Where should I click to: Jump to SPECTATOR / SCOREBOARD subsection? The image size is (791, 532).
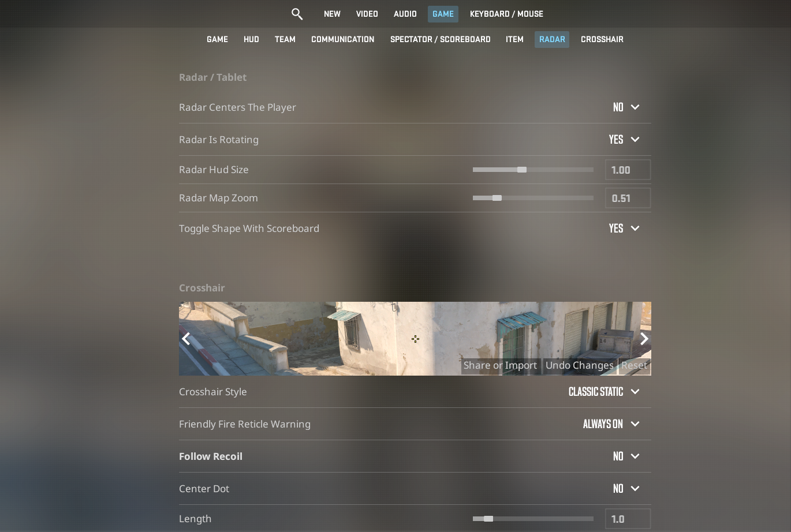tap(441, 39)
